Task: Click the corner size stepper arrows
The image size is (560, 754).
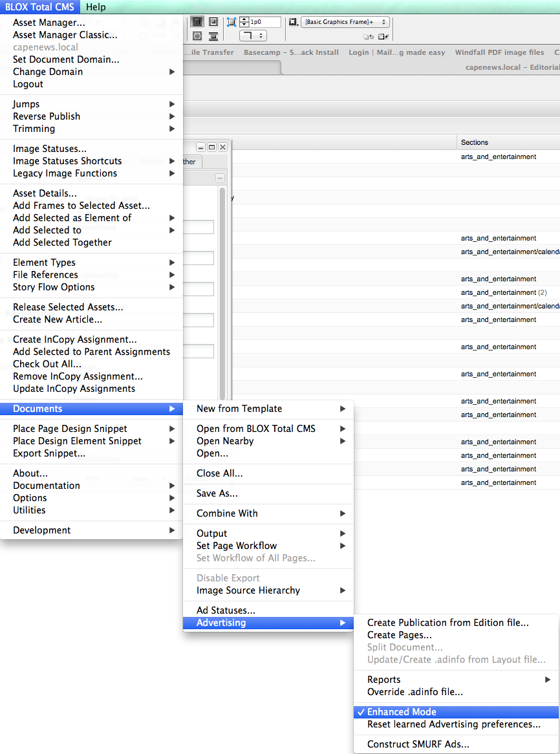Action: coord(244,22)
